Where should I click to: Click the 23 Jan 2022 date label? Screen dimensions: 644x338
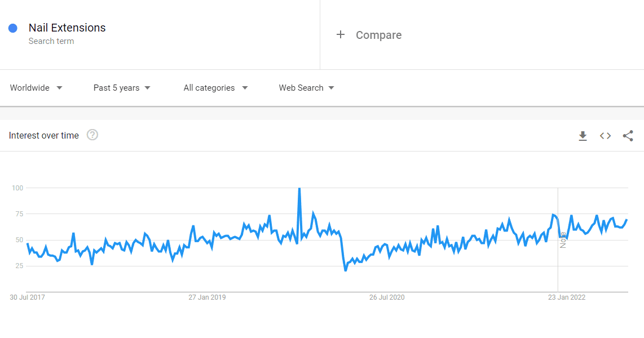click(x=567, y=297)
